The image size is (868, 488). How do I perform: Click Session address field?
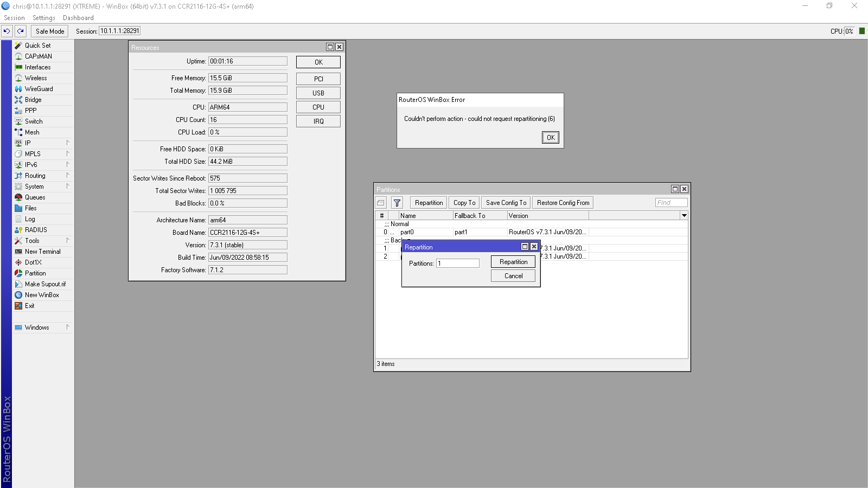pos(119,31)
